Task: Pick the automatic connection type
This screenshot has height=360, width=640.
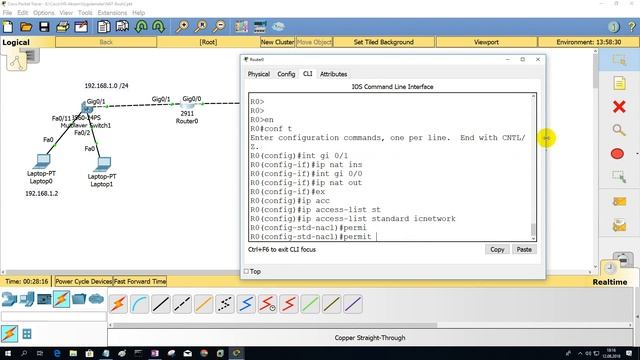Action: pos(118,304)
